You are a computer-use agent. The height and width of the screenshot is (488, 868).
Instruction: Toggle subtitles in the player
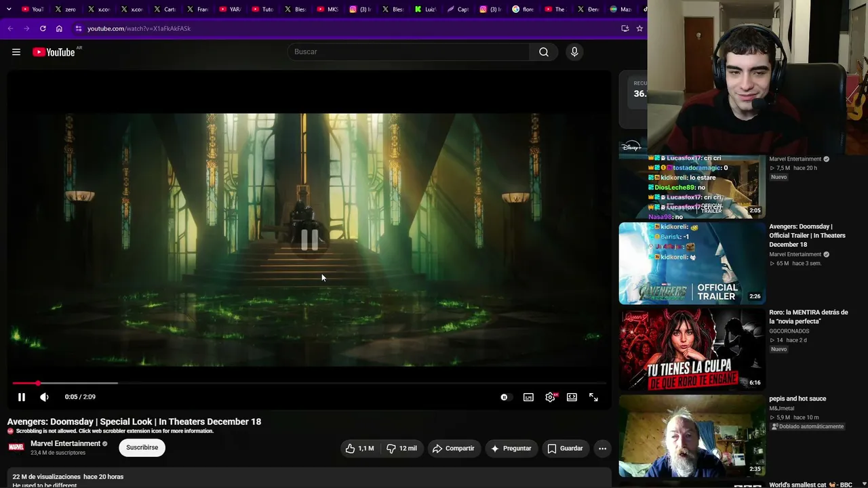pos(528,397)
